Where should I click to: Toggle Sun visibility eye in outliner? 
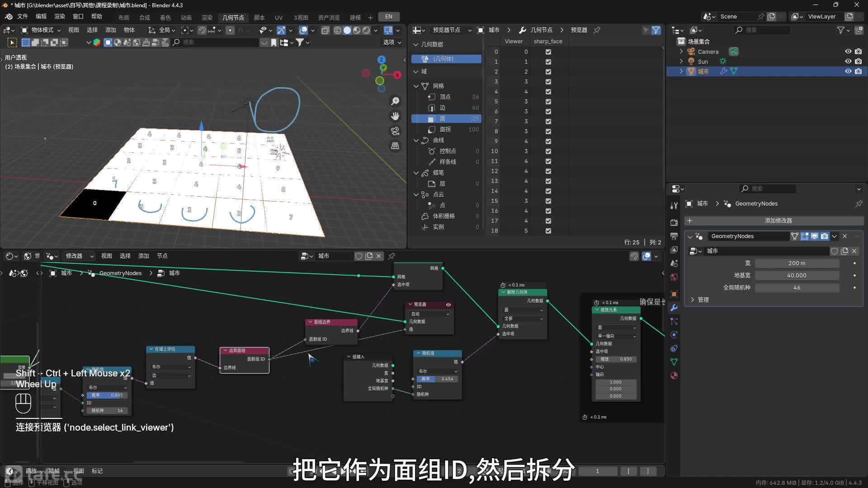tap(848, 61)
